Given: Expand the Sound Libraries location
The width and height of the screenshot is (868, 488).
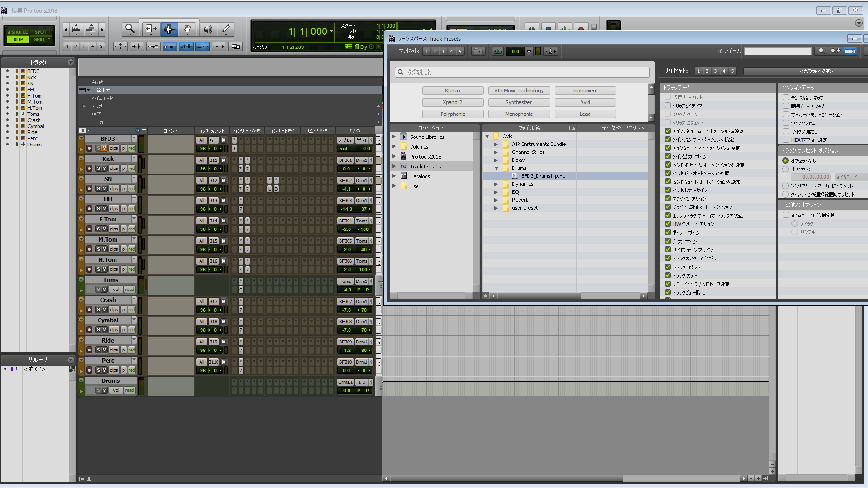Looking at the screenshot, I should point(394,137).
